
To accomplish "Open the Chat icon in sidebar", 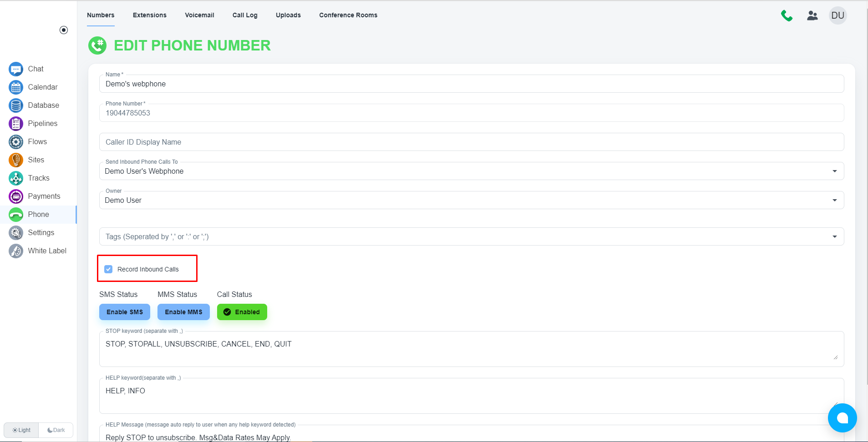I will 16,69.
